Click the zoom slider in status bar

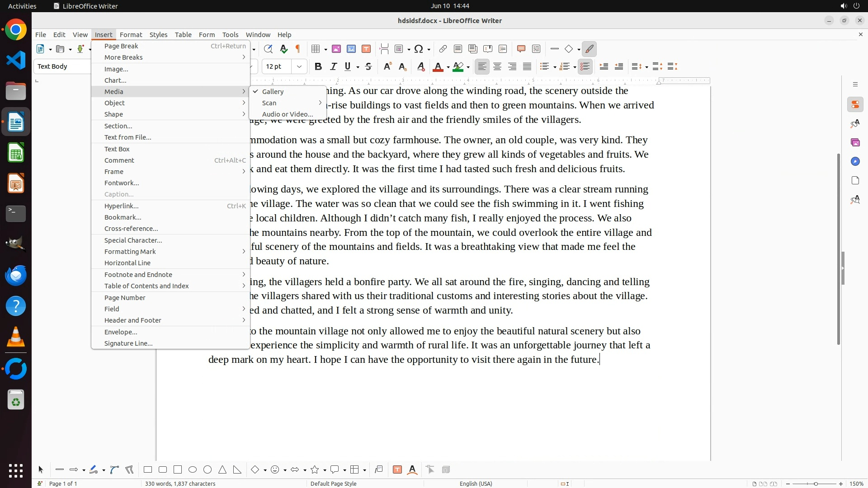(816, 483)
